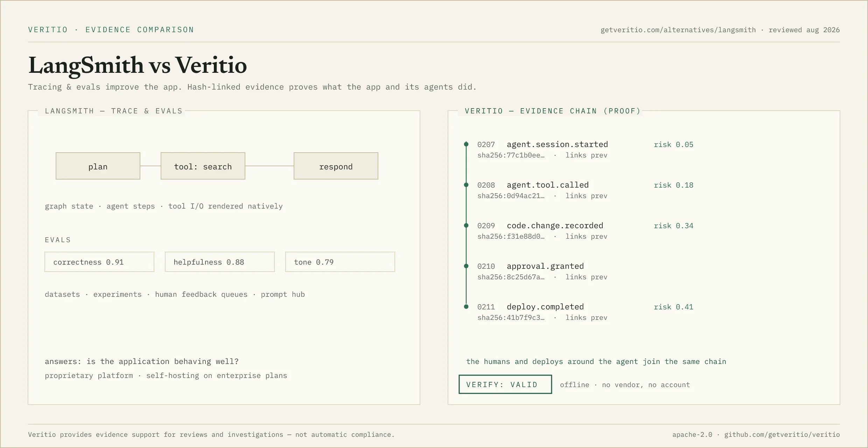868x448 pixels.
Task: Open the code.change.recorded event
Action: (x=555, y=225)
